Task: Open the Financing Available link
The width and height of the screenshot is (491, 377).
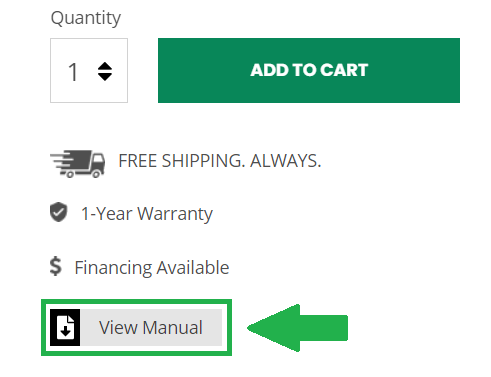Action: tap(152, 268)
